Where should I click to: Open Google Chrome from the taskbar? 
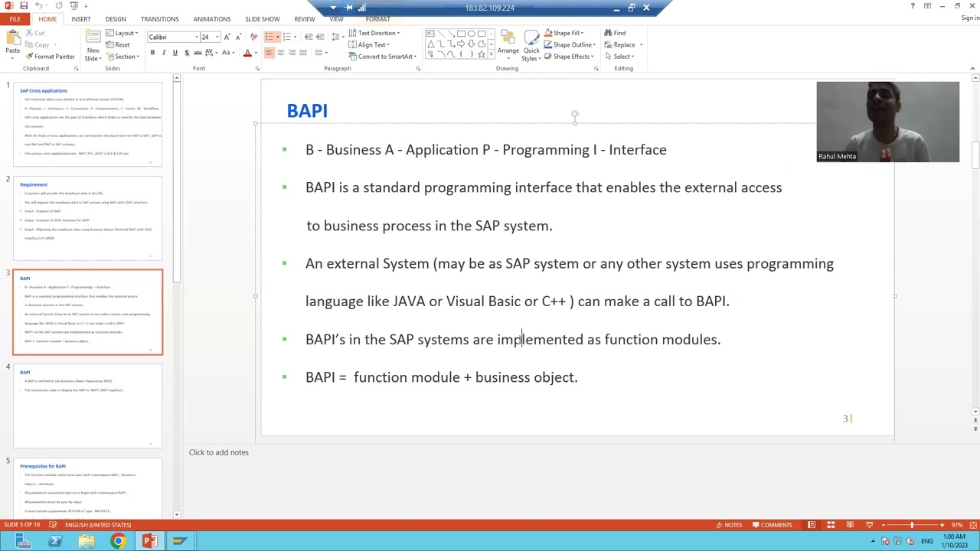coord(118,542)
